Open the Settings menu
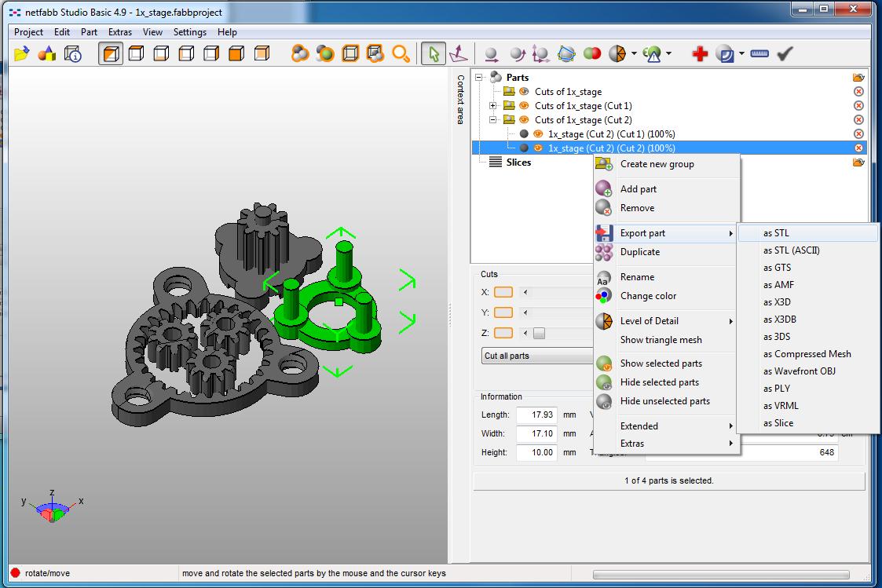This screenshot has height=588, width=882. 189,32
